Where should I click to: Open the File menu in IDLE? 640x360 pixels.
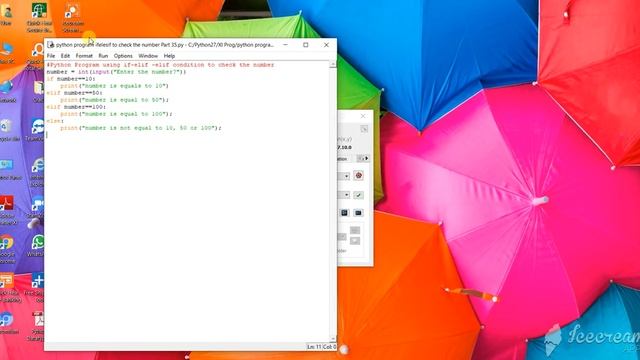51,56
